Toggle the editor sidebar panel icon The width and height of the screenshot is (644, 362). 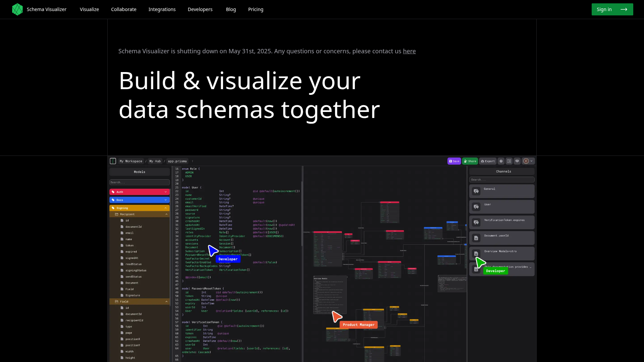click(x=113, y=161)
